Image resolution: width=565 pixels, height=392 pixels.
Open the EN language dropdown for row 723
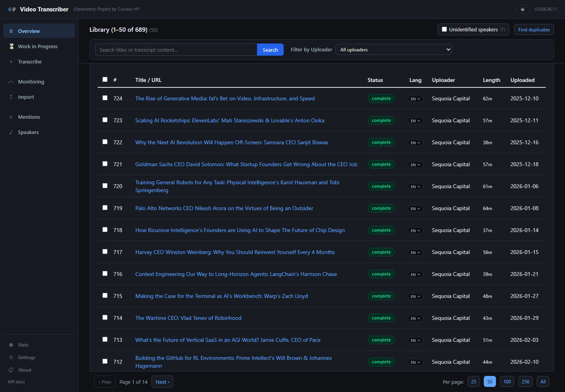coord(416,121)
